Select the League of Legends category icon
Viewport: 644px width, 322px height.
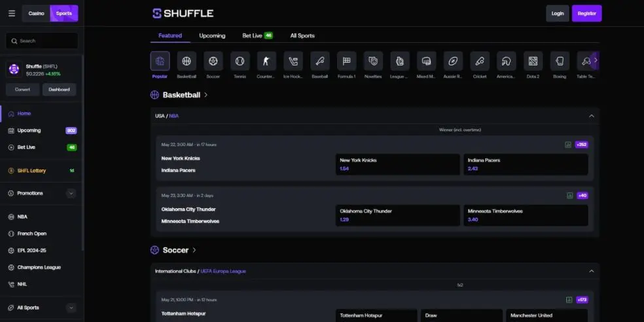(x=400, y=62)
